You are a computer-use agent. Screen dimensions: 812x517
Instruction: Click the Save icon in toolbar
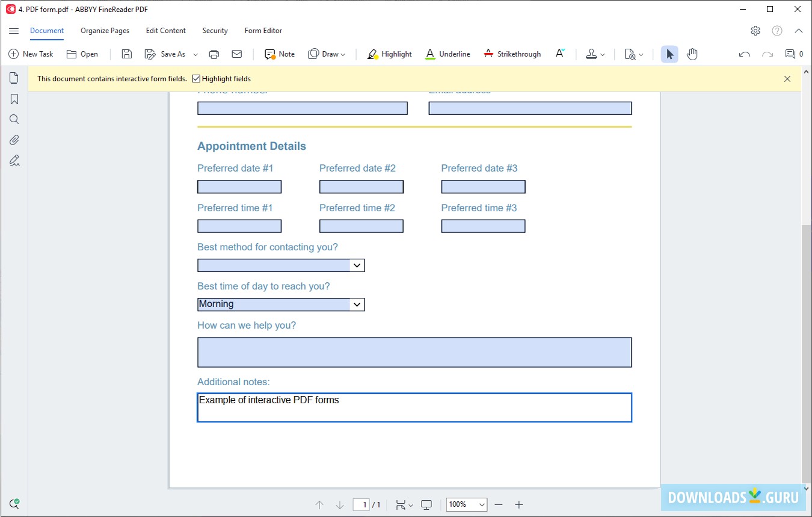[x=126, y=54]
